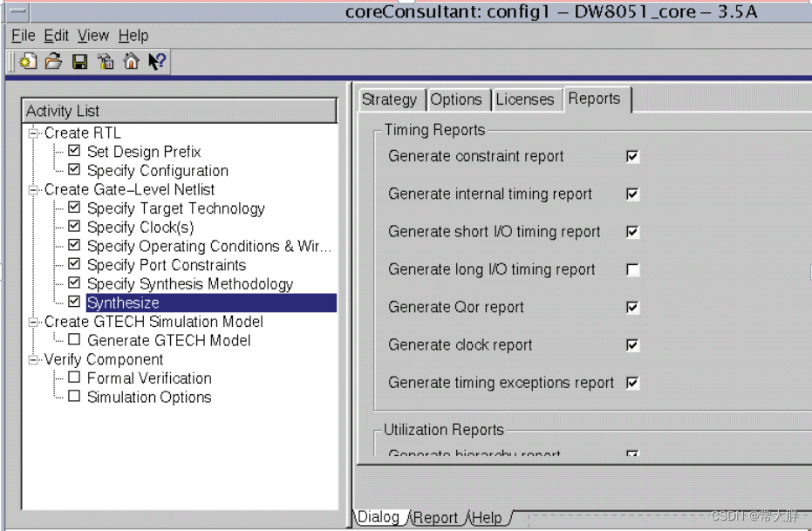Screen dimensions: 812x531
Task: Collapse the Verify Component branch
Action: (x=32, y=359)
